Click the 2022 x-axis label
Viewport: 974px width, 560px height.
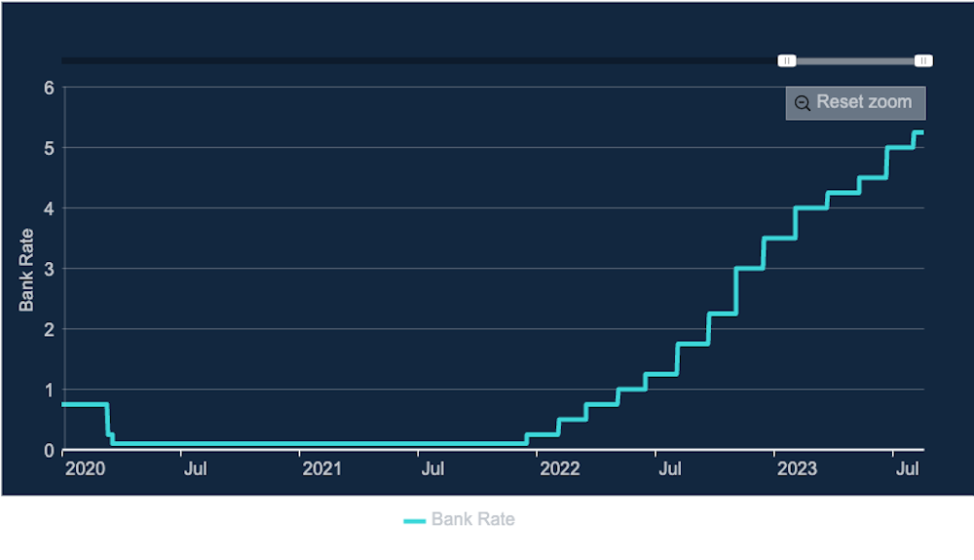[x=559, y=469]
